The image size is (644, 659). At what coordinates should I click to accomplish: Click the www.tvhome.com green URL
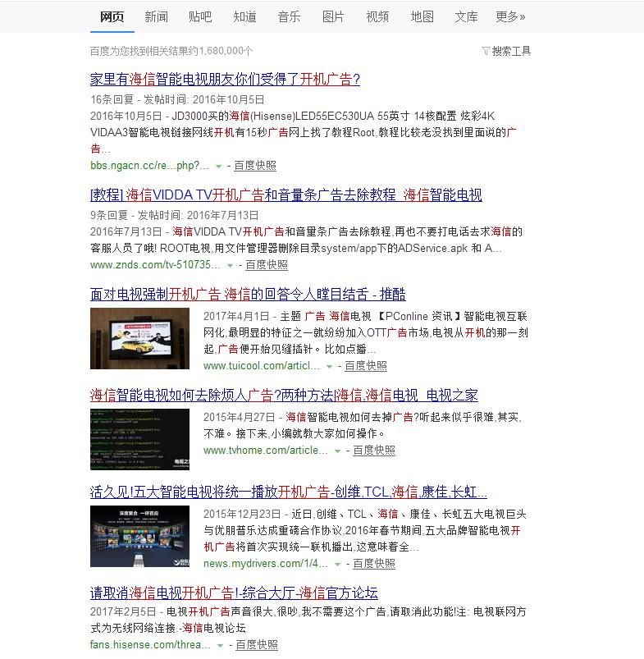coord(266,450)
